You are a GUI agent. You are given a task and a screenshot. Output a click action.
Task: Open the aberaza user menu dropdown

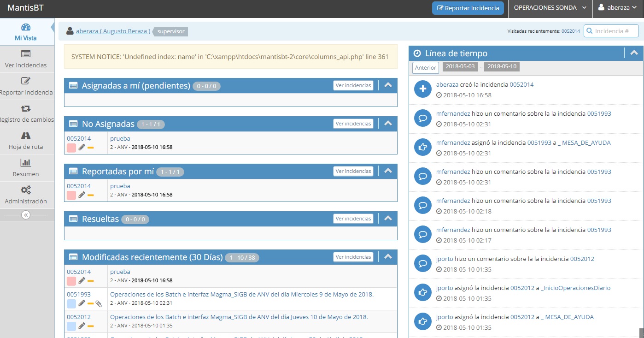[x=618, y=8]
